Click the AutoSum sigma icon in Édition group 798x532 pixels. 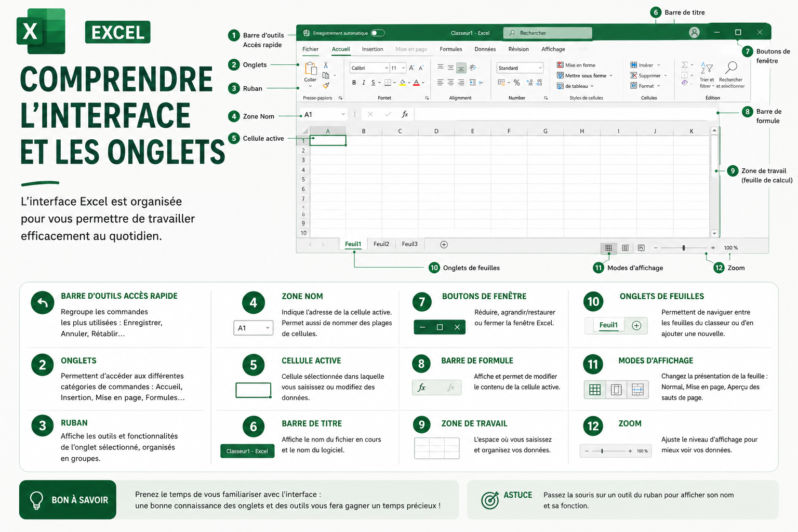tap(684, 64)
